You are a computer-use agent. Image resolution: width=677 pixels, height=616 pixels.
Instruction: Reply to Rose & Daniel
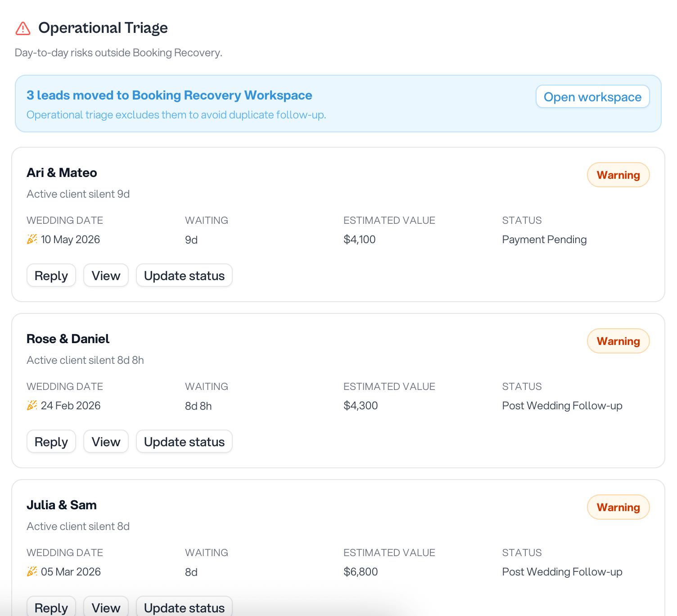click(51, 441)
